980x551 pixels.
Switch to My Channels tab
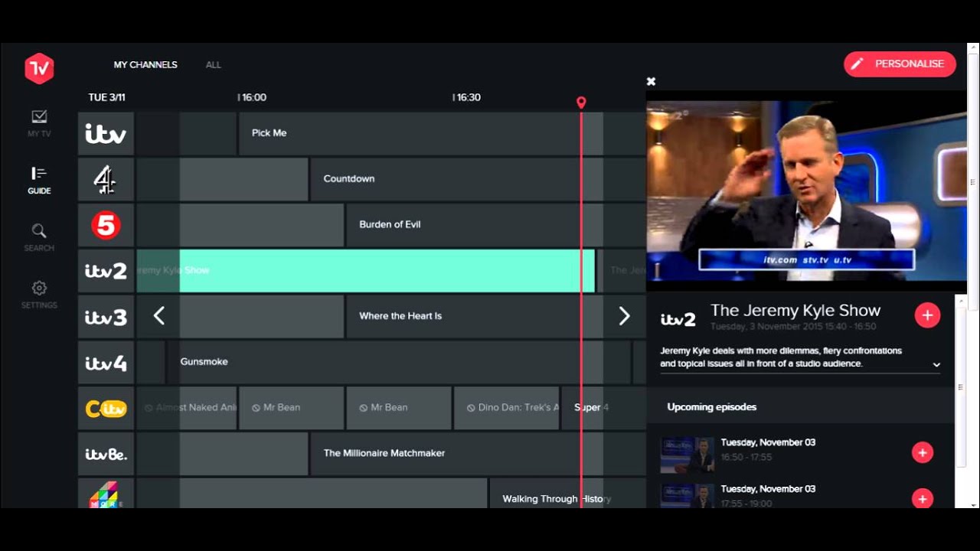145,65
